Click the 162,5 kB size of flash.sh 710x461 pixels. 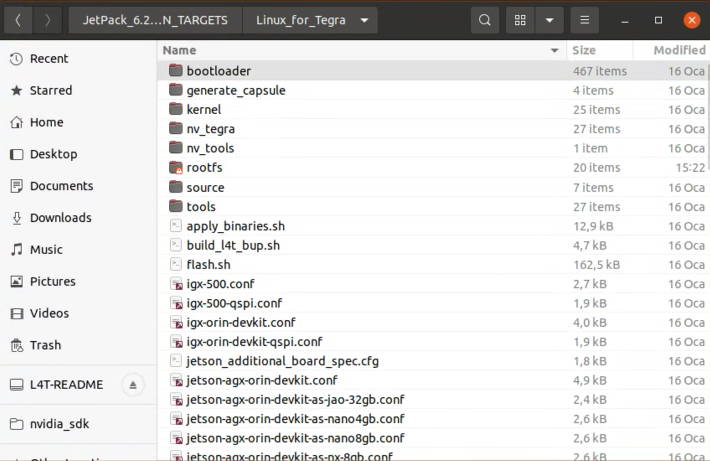tap(596, 265)
